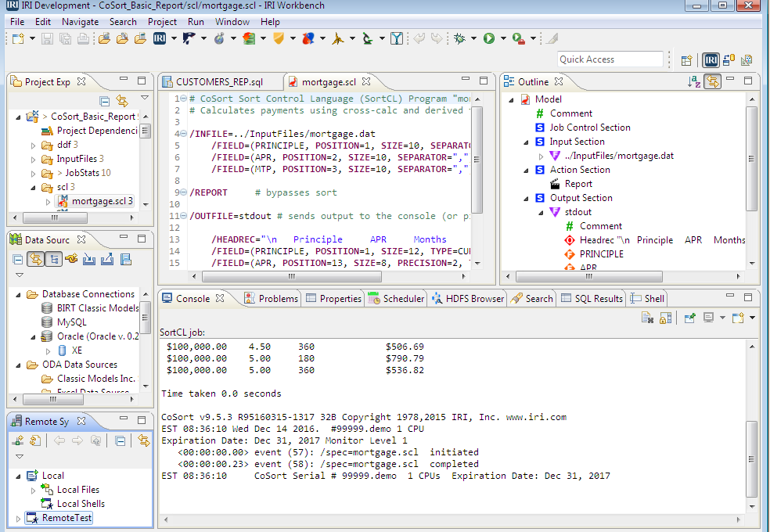770x532 pixels.
Task: Collapse the Database Connections node
Action: (x=18, y=294)
